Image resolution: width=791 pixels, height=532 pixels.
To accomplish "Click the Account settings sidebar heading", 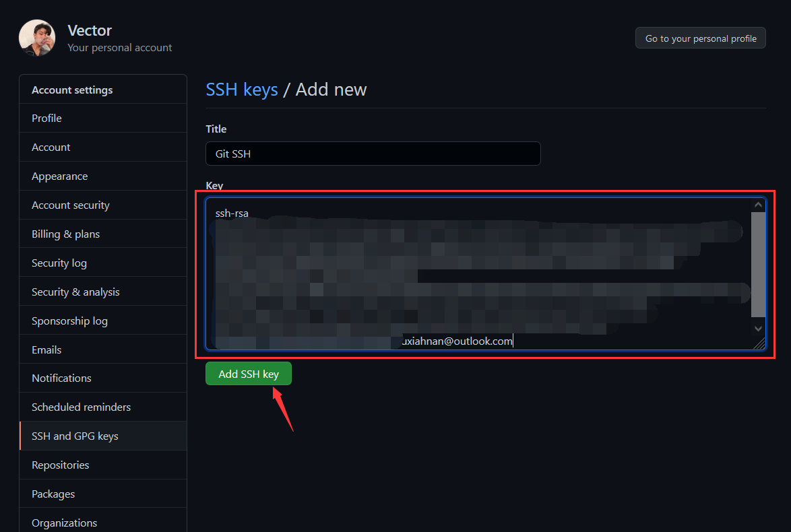I will (72, 90).
